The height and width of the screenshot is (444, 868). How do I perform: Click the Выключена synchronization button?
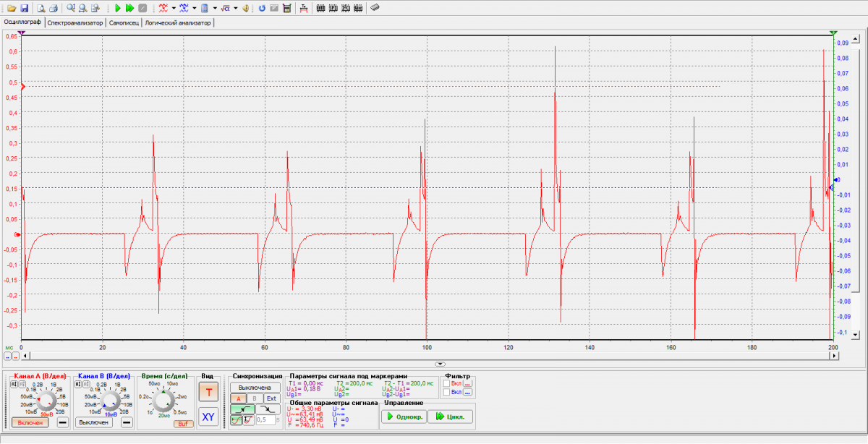pyautogui.click(x=255, y=388)
